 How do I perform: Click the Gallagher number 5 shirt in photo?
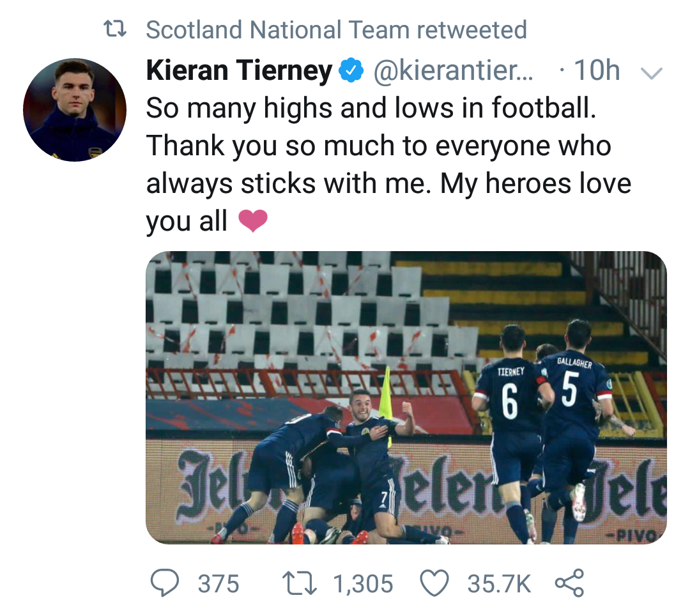pos(571,391)
